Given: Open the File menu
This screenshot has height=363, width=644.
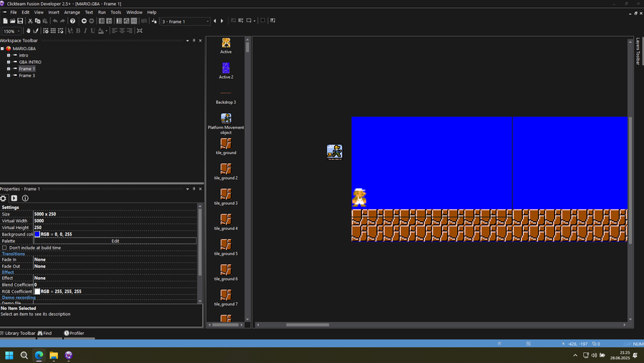Looking at the screenshot, I should pyautogui.click(x=14, y=12).
